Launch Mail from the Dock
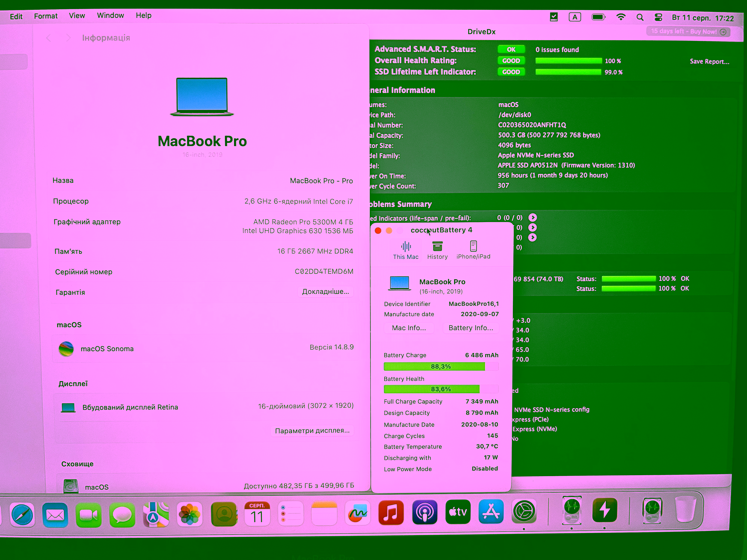 tap(55, 515)
